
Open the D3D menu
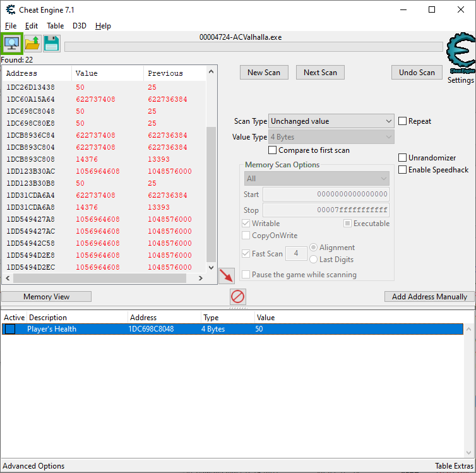[80, 26]
